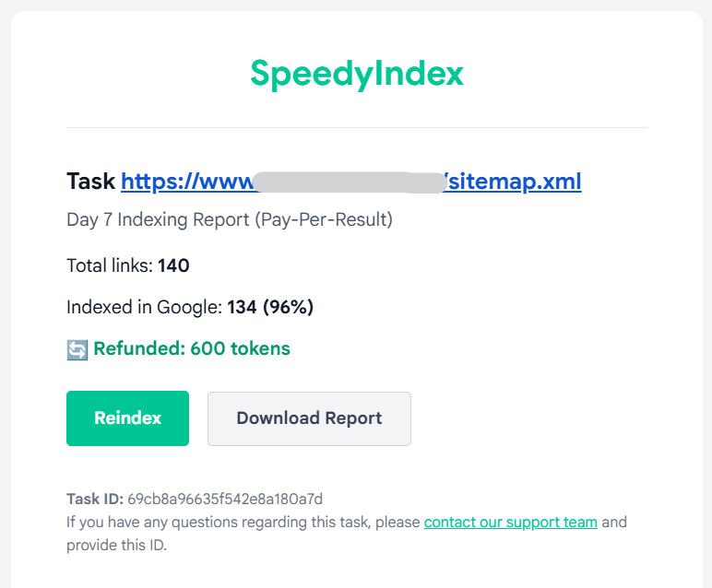Click the Indexed in Google: label

144,308
